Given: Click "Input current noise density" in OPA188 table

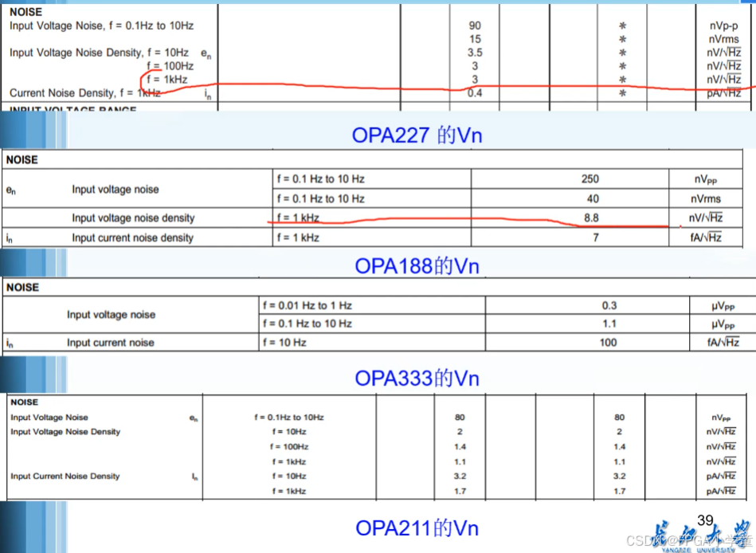Looking at the screenshot, I should click(132, 237).
